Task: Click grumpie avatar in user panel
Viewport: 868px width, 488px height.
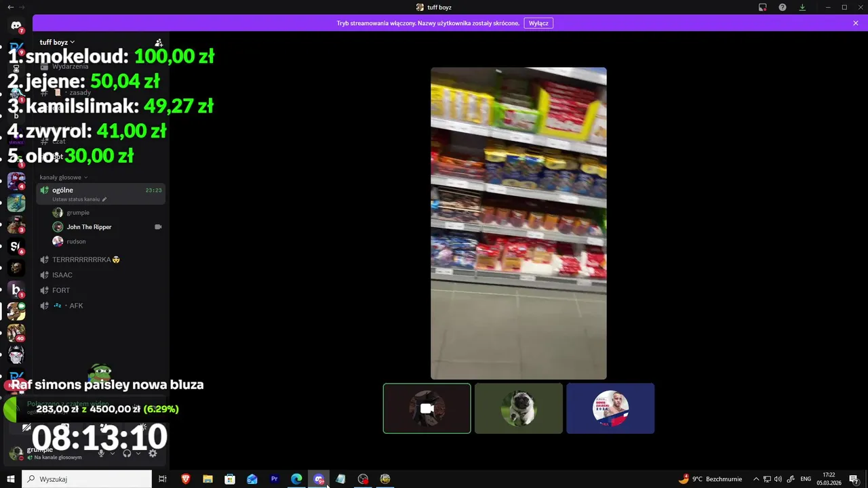Action: point(16,453)
